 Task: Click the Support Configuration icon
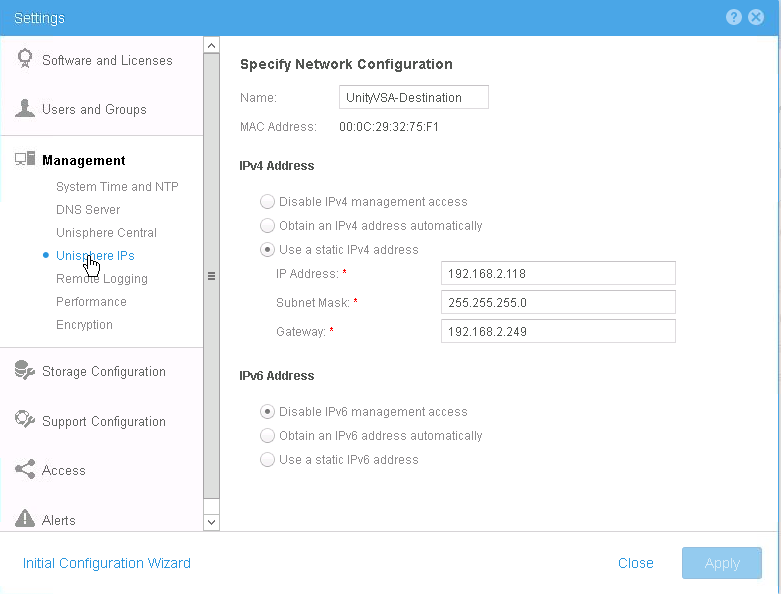click(x=25, y=421)
